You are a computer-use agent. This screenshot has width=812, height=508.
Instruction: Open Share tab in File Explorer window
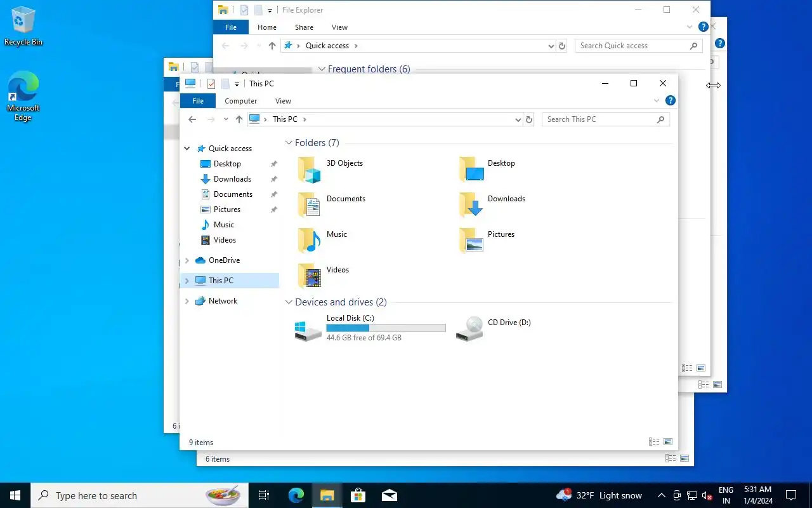pos(304,27)
